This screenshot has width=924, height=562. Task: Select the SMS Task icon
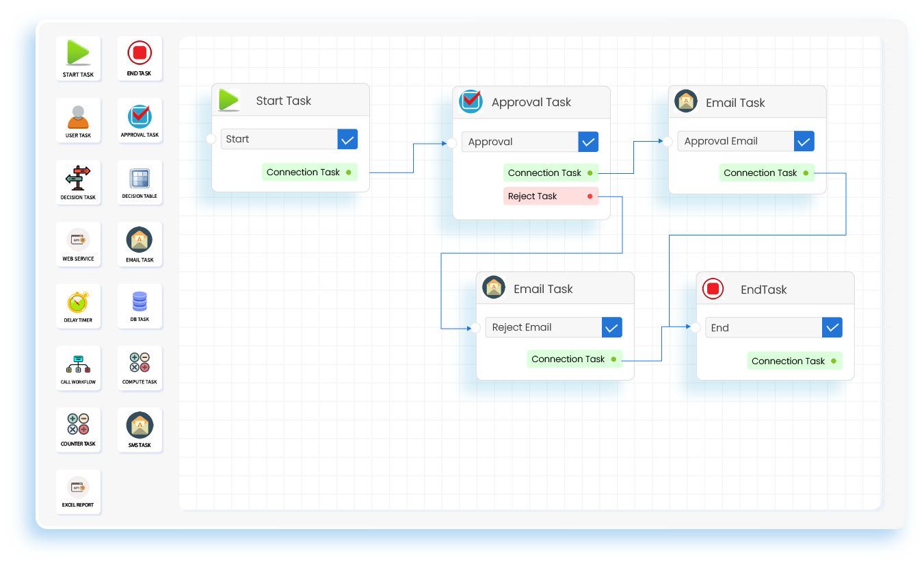pyautogui.click(x=140, y=425)
